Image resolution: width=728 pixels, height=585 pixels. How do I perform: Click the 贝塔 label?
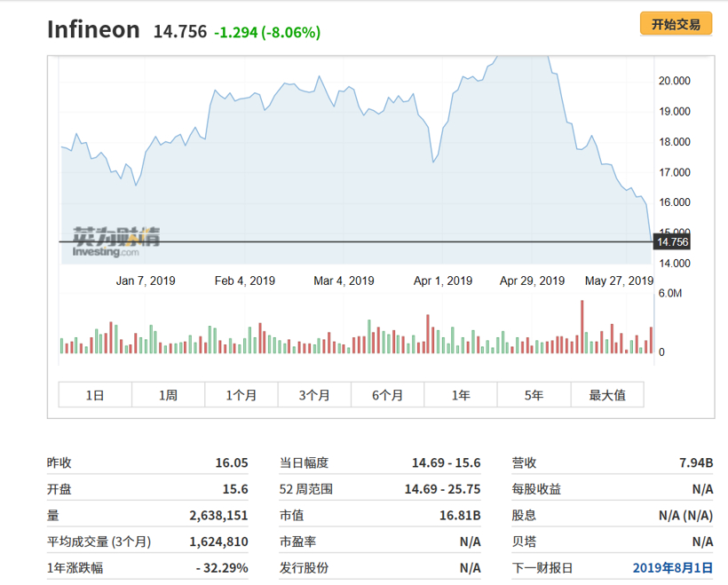tap(524, 542)
